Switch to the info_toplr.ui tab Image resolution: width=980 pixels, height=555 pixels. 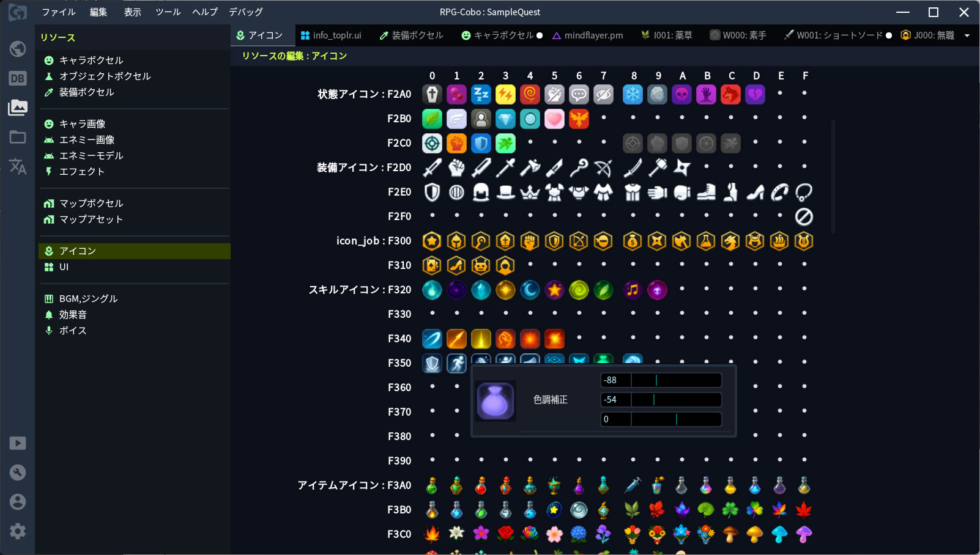click(331, 35)
